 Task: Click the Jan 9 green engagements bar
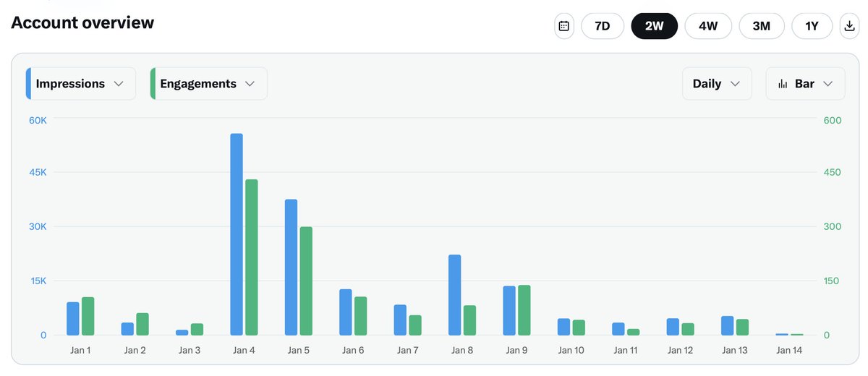pos(524,310)
